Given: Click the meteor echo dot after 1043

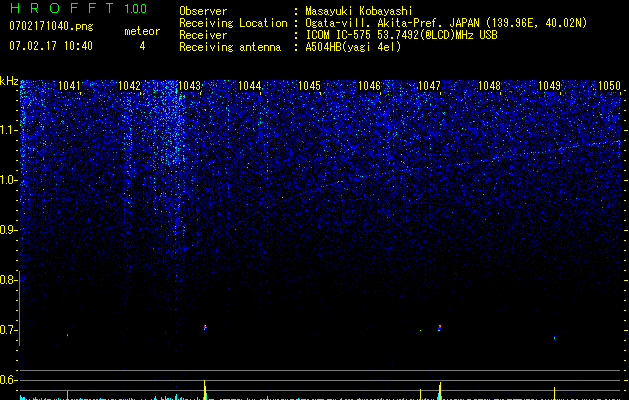Looking at the screenshot, I should [x=205, y=328].
